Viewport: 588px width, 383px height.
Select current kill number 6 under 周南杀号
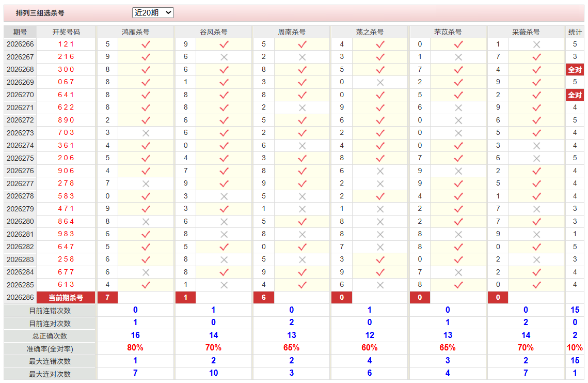(x=264, y=297)
